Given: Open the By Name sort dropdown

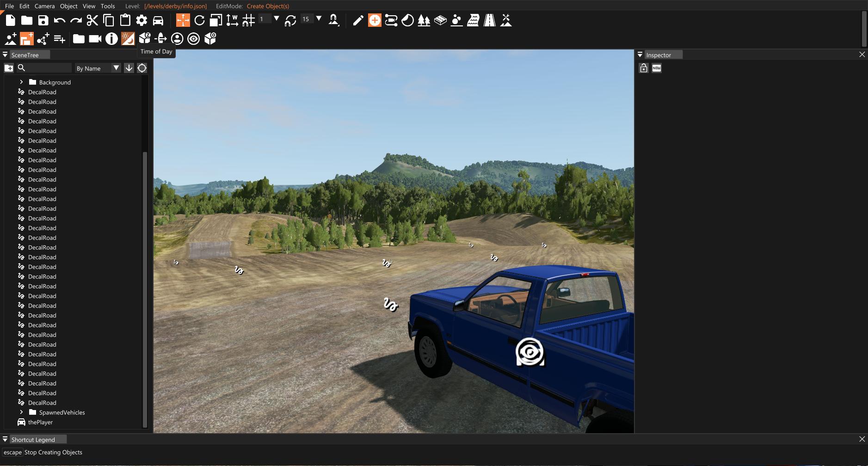Looking at the screenshot, I should click(x=98, y=68).
